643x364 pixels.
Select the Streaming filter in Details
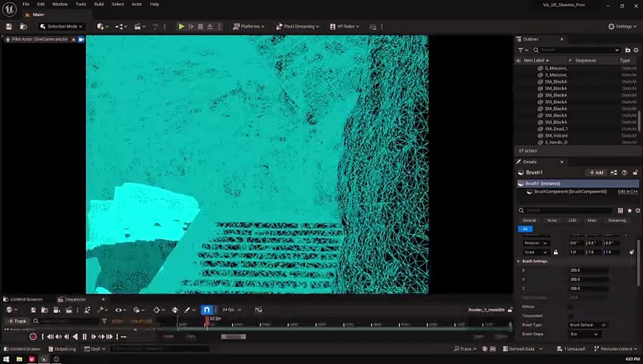617,220
